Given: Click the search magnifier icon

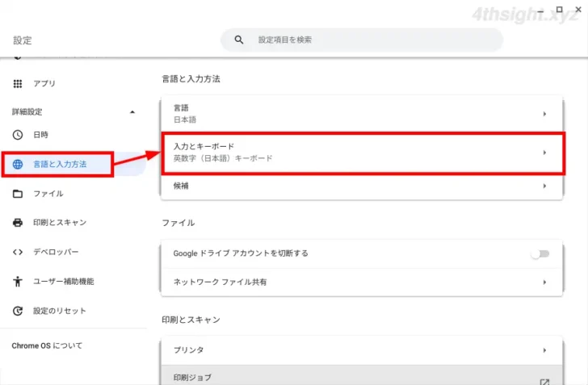Looking at the screenshot, I should coord(239,40).
